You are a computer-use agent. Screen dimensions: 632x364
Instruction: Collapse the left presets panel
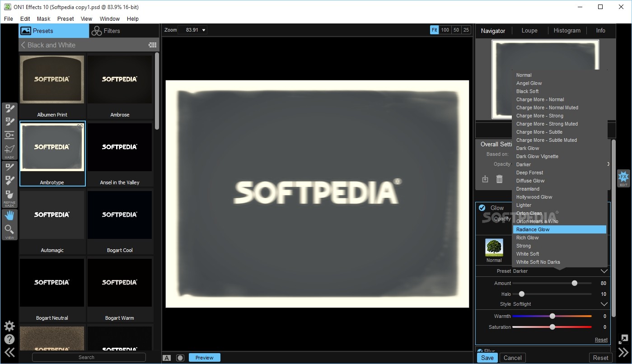tap(9, 353)
